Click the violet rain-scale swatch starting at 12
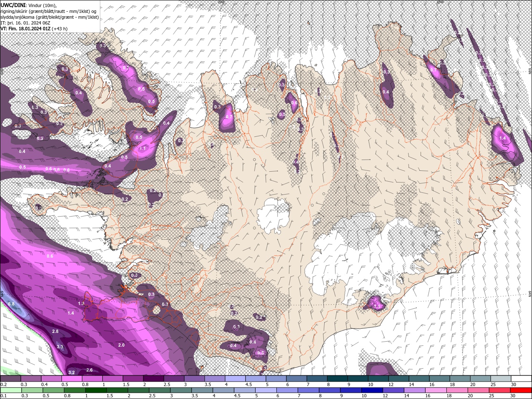532x399 pixels. (394, 390)
